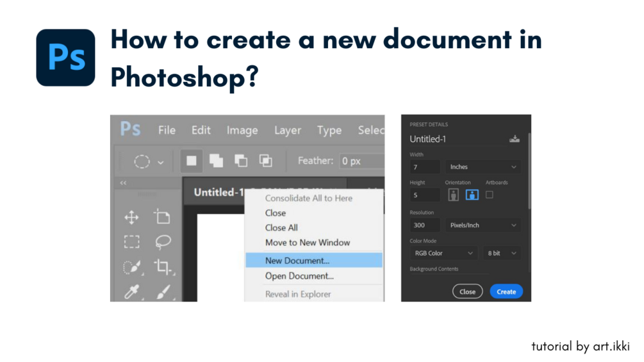Select the Rectangular Marquee tool

[131, 242]
